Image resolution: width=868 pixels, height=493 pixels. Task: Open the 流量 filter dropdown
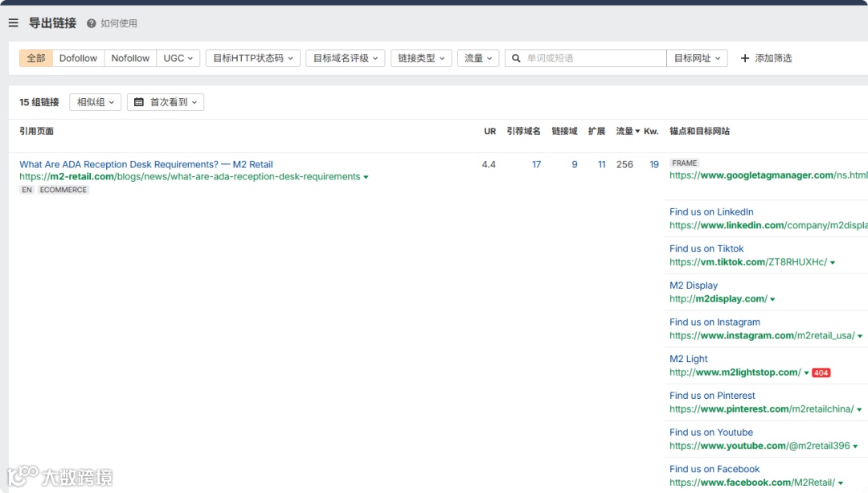(x=478, y=58)
